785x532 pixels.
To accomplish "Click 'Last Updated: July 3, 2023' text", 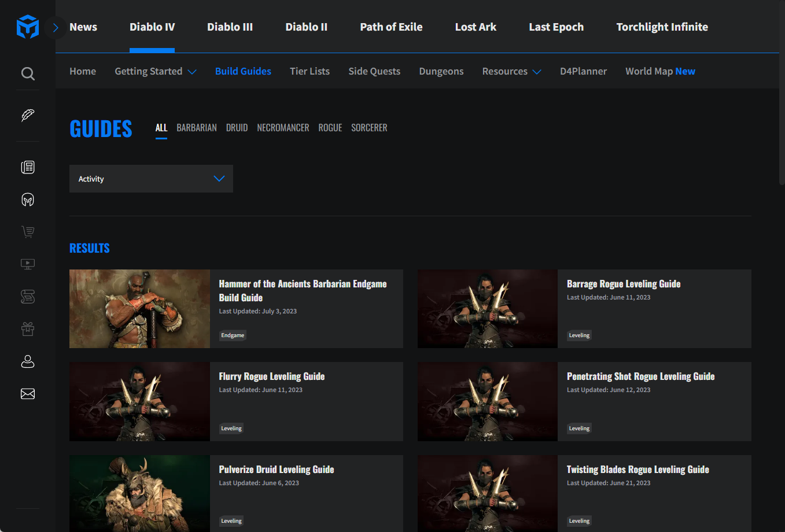I will [x=257, y=311].
